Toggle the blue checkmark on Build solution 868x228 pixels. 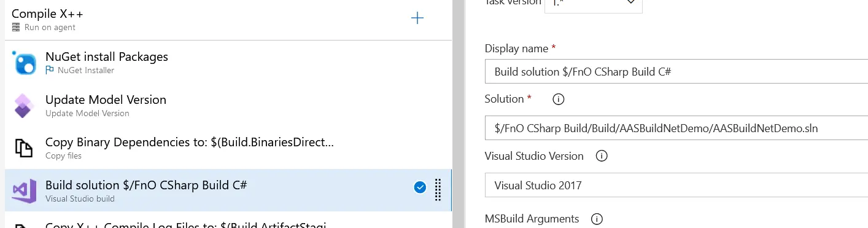click(420, 187)
